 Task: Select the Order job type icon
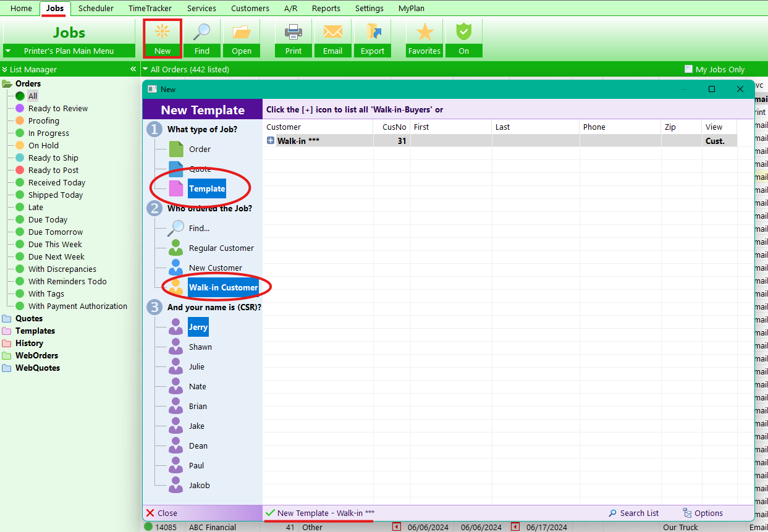[x=177, y=149]
